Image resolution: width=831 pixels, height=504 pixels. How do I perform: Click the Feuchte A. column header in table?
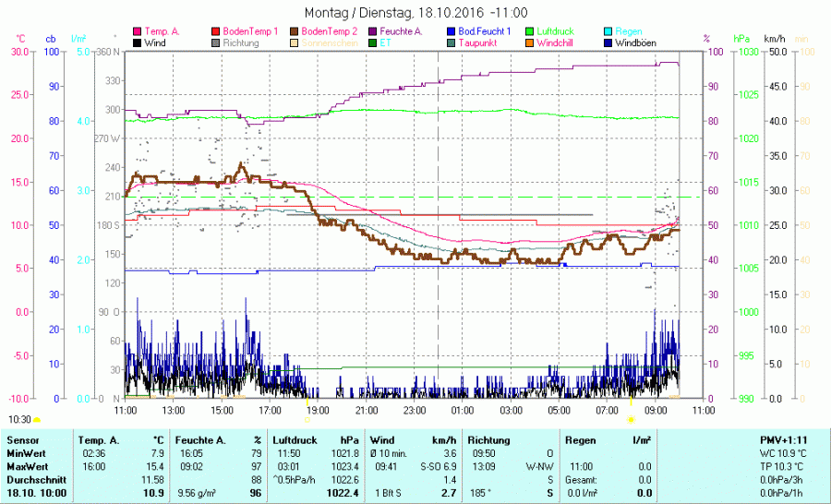(x=200, y=440)
